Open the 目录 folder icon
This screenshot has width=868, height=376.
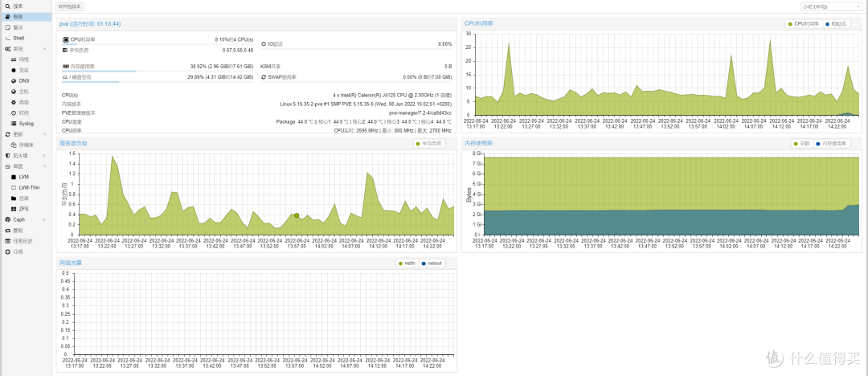click(14, 198)
